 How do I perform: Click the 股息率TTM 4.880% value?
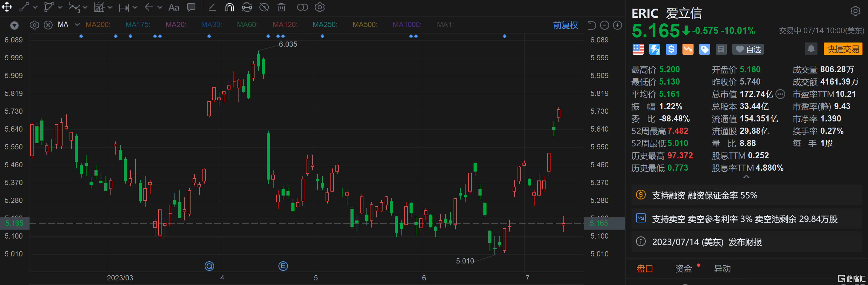(x=769, y=168)
